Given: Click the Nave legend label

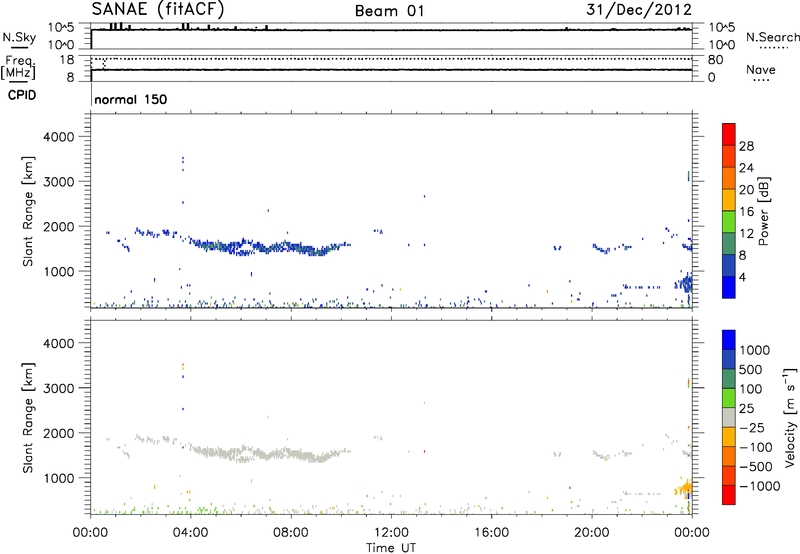Looking at the screenshot, I should click(x=761, y=69).
